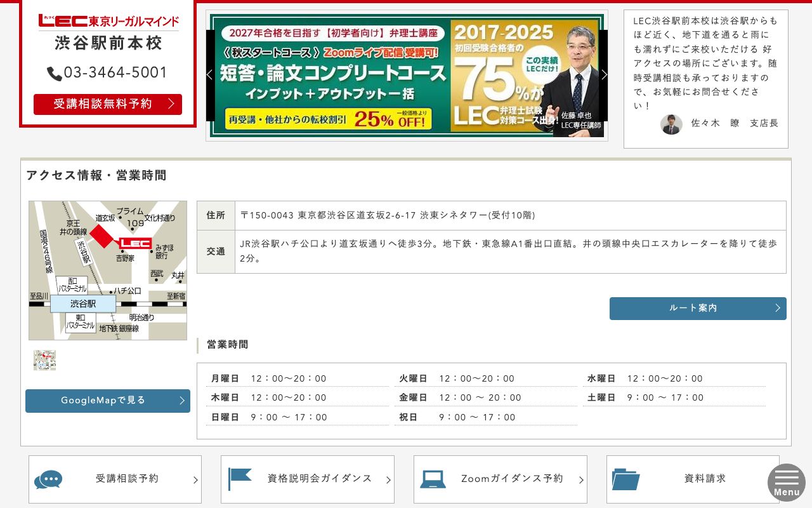Click the 渋谷駅前本校 heading text

point(108,43)
